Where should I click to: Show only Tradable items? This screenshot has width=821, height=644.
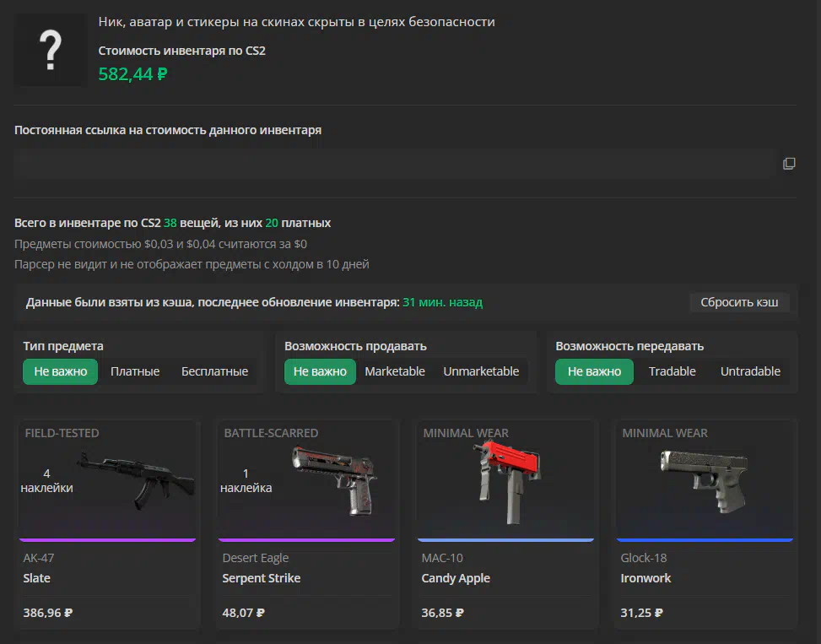672,371
